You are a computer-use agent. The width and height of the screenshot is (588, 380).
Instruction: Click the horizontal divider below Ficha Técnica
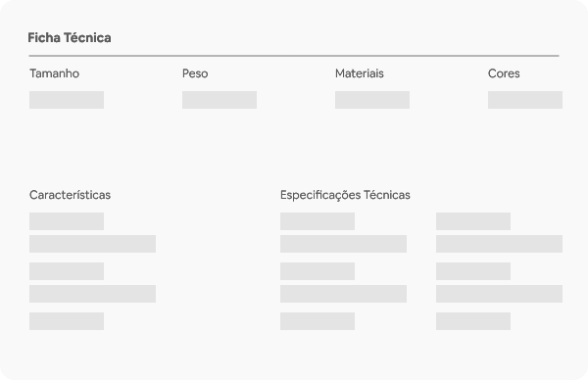pyautogui.click(x=294, y=56)
